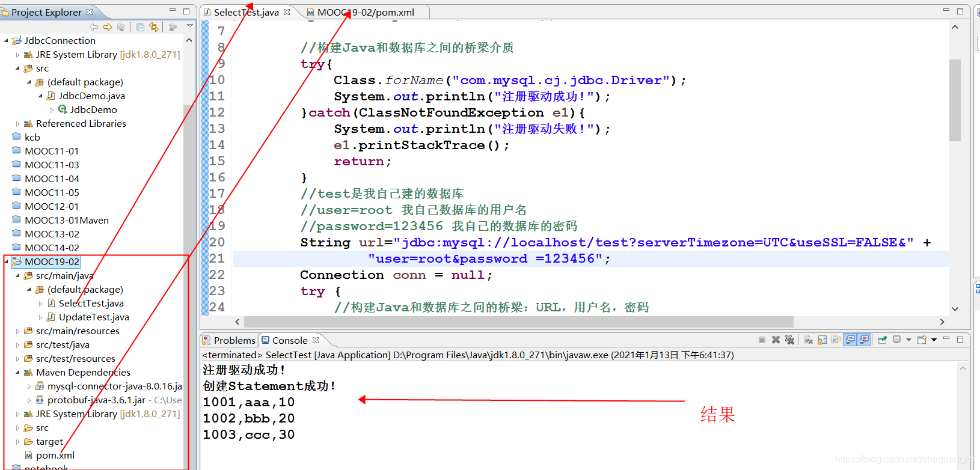Select src/test/resources folder
Viewport: 980px width, 470px height.
click(x=76, y=358)
